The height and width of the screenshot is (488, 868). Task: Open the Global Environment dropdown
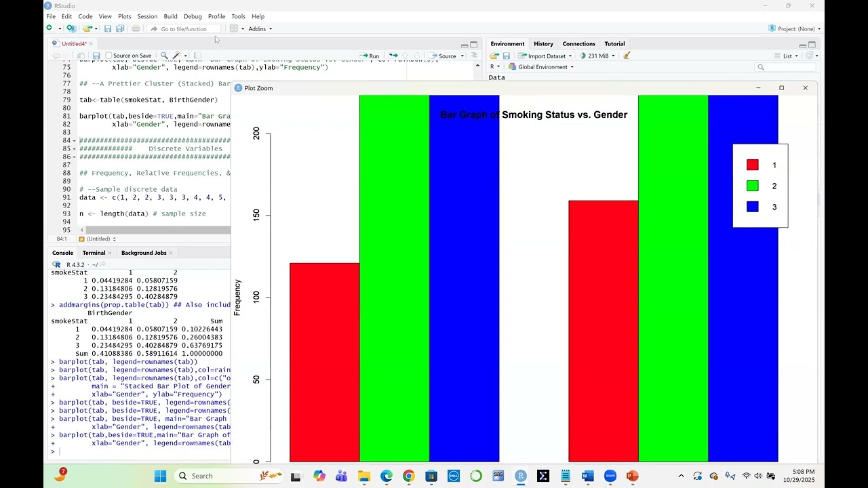[541, 66]
